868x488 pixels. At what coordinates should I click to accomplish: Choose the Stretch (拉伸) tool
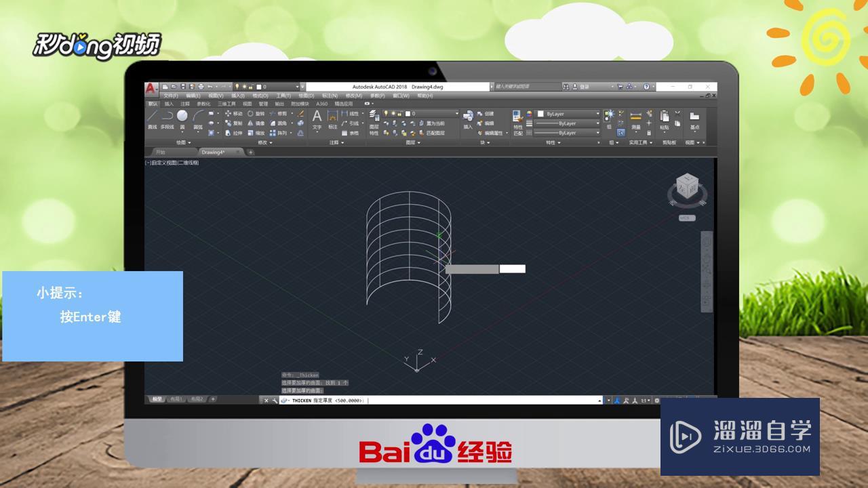tap(233, 134)
